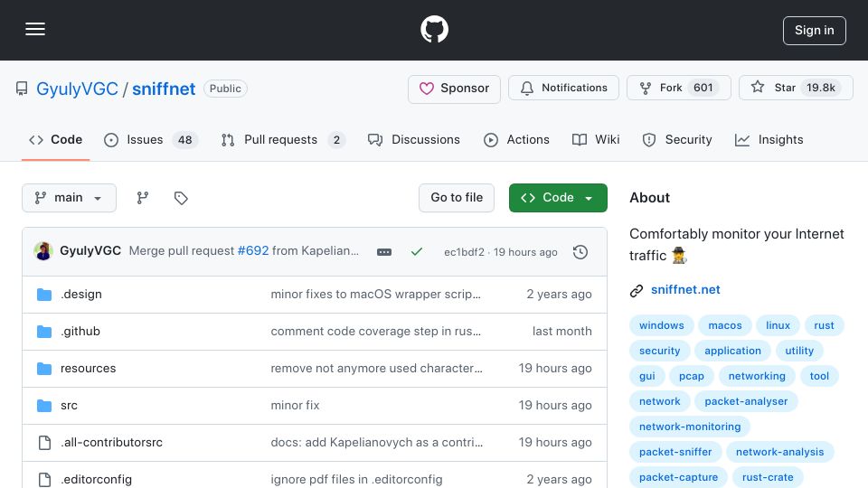
Task: Open GyulyVGC avatar on latest commit
Action: pos(43,250)
